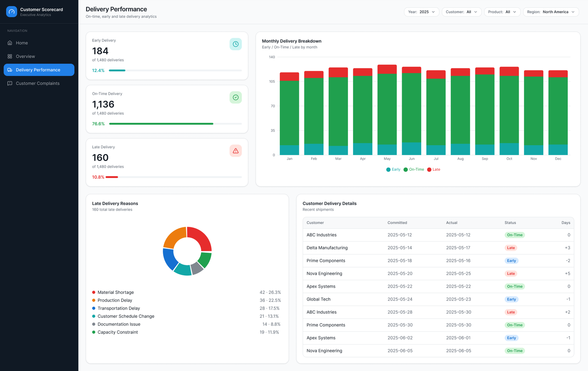The height and width of the screenshot is (371, 588).
Task: Open the Year 2025 filter dropdown
Action: coord(422,12)
